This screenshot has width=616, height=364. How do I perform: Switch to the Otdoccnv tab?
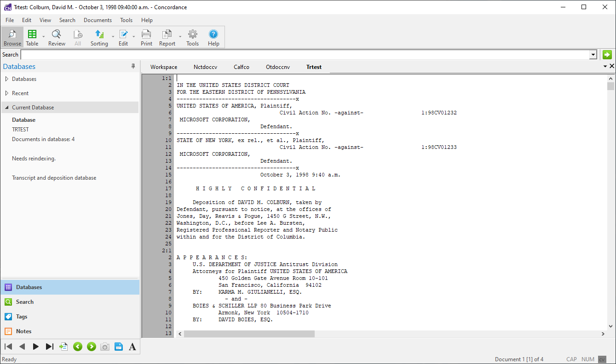click(x=278, y=67)
